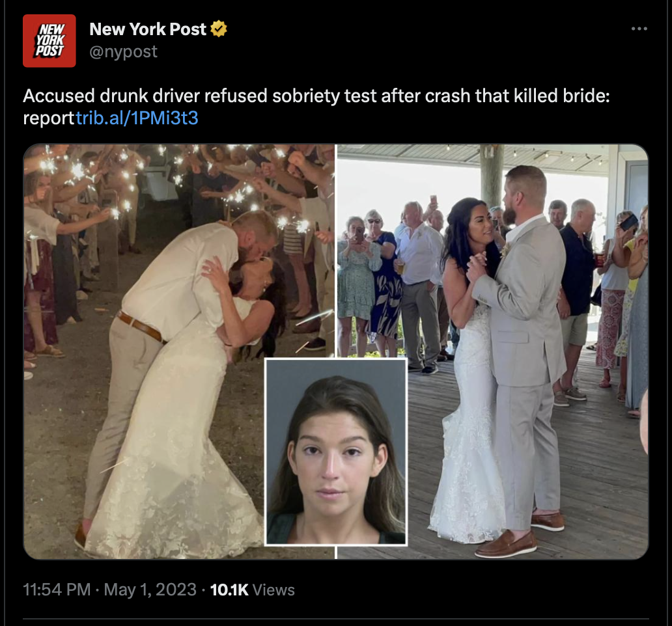
Task: Click the 'Views' label
Action: click(273, 590)
